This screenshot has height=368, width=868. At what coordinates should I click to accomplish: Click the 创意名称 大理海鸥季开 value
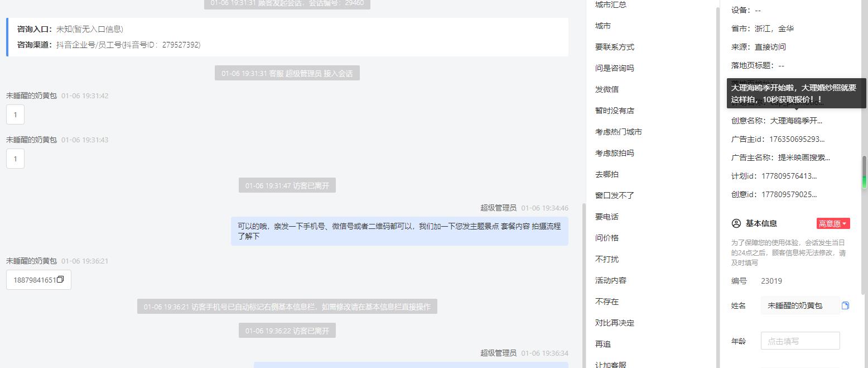796,121
